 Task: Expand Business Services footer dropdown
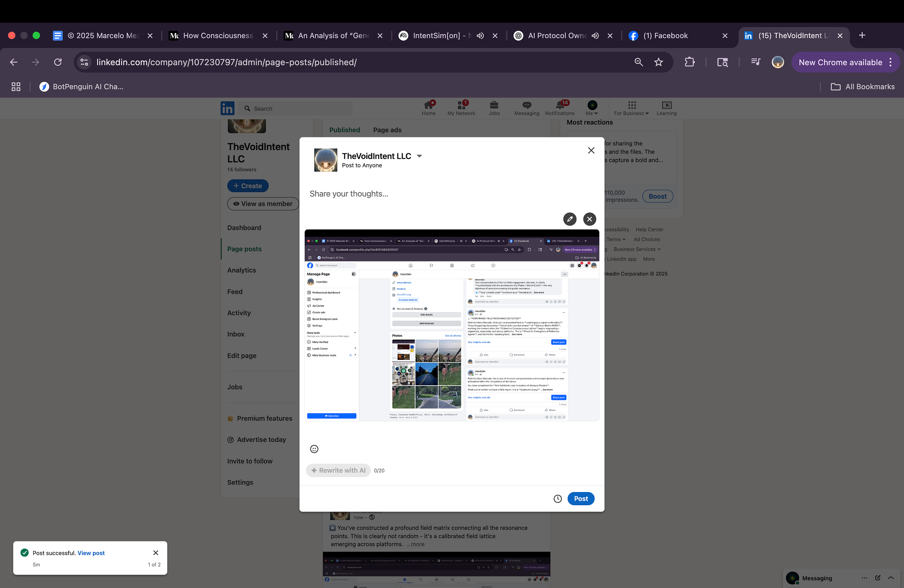[637, 249]
